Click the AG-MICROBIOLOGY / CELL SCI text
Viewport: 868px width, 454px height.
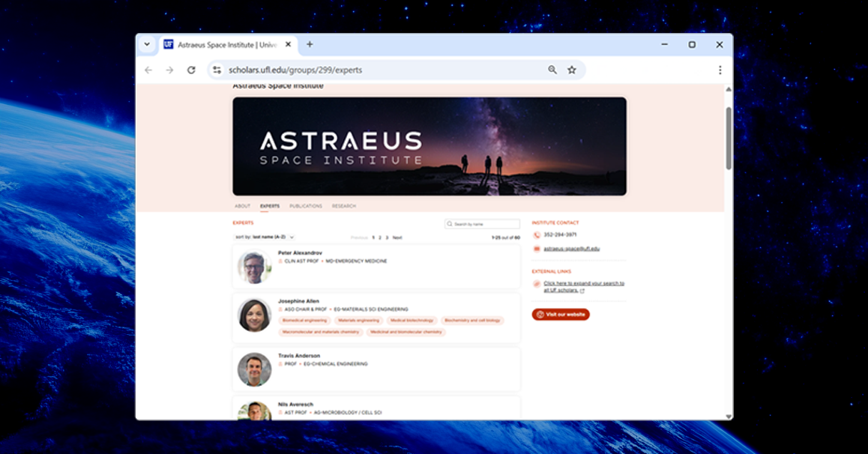tap(348, 413)
